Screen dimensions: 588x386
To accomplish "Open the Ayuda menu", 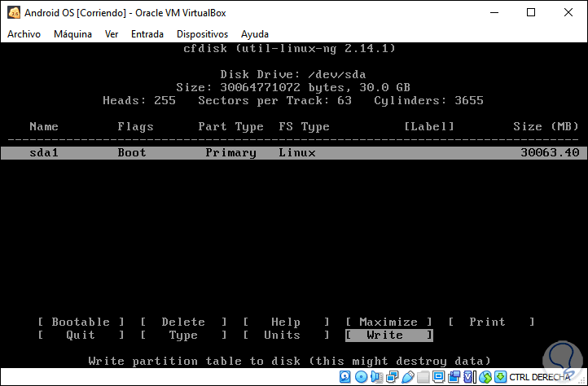I will coord(255,34).
